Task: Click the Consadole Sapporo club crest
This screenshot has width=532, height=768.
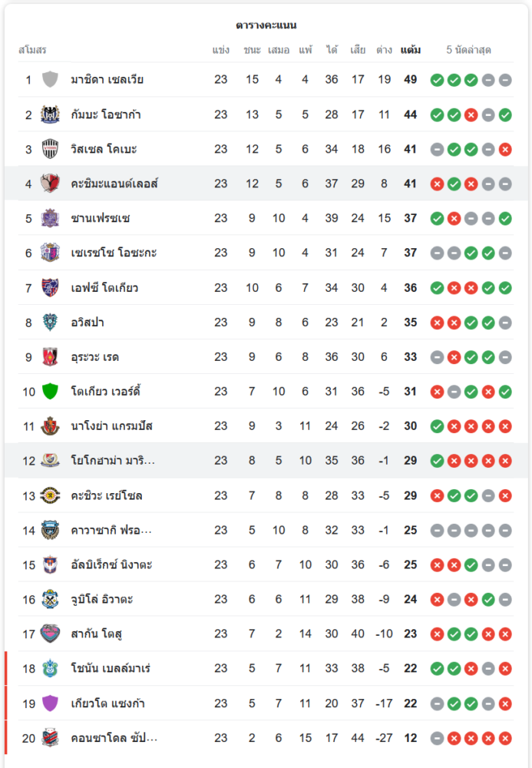Action: tap(51, 738)
